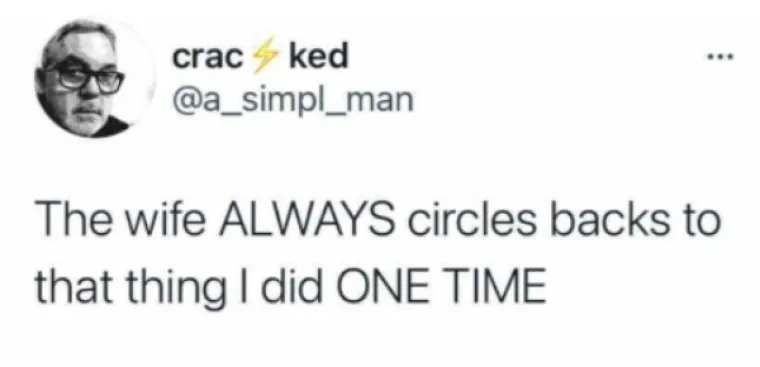Open the three-dot more options menu
Screen dimensions: 760x367
(721, 58)
